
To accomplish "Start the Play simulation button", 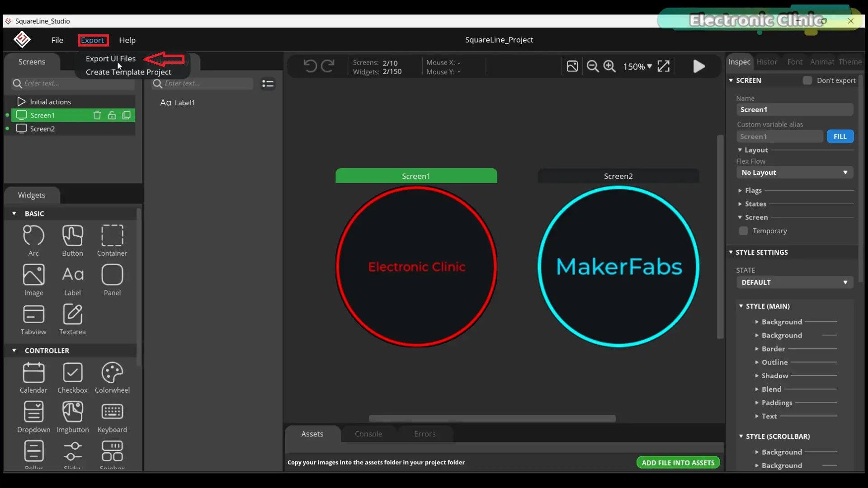I will click(699, 66).
